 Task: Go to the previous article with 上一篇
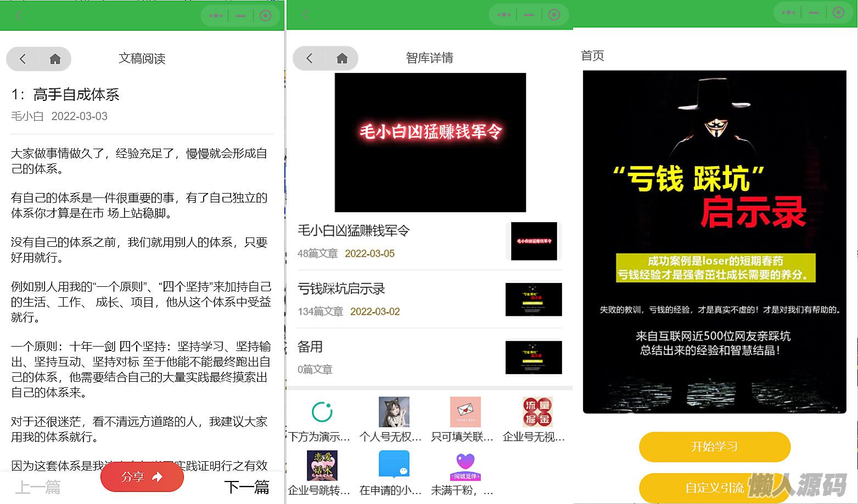(x=37, y=487)
